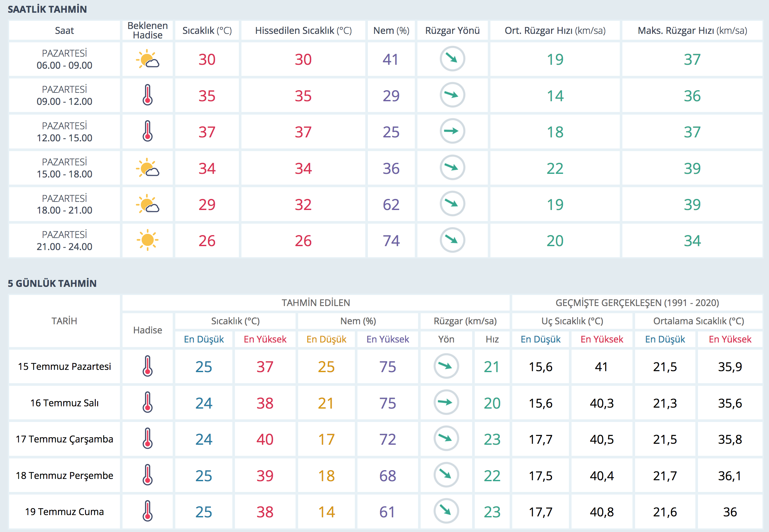This screenshot has height=532, width=769.
Task: Click partly cloudy icon for 06.00 - 09.00
Action: (x=148, y=59)
